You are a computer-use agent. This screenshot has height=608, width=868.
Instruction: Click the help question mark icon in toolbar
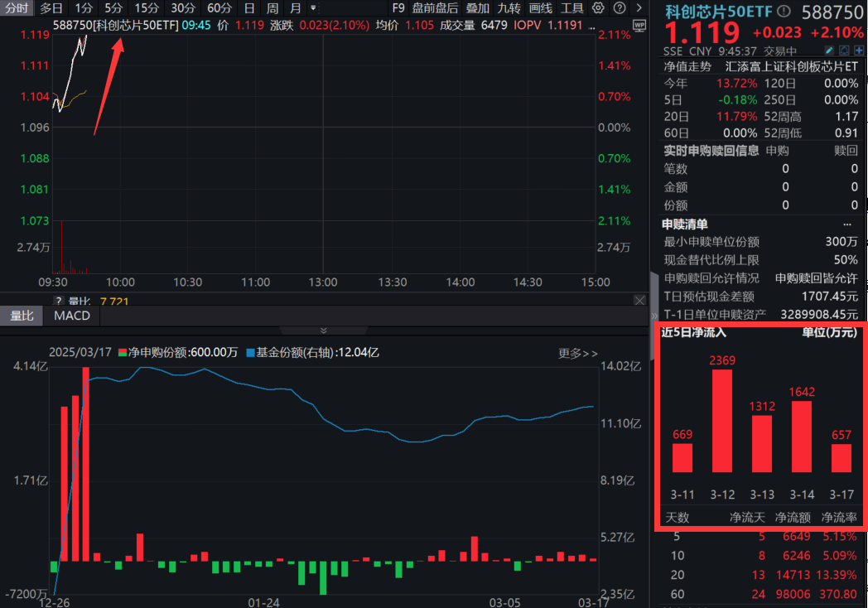pos(620,7)
